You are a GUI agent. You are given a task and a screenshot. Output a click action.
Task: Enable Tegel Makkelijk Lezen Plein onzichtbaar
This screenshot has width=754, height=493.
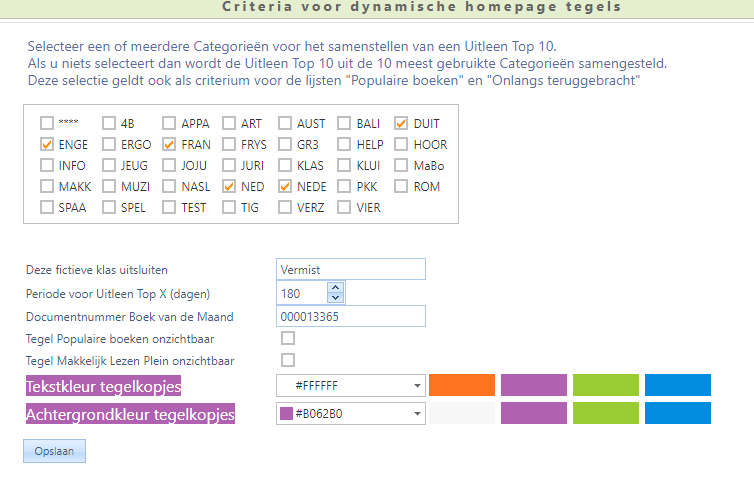tap(288, 360)
